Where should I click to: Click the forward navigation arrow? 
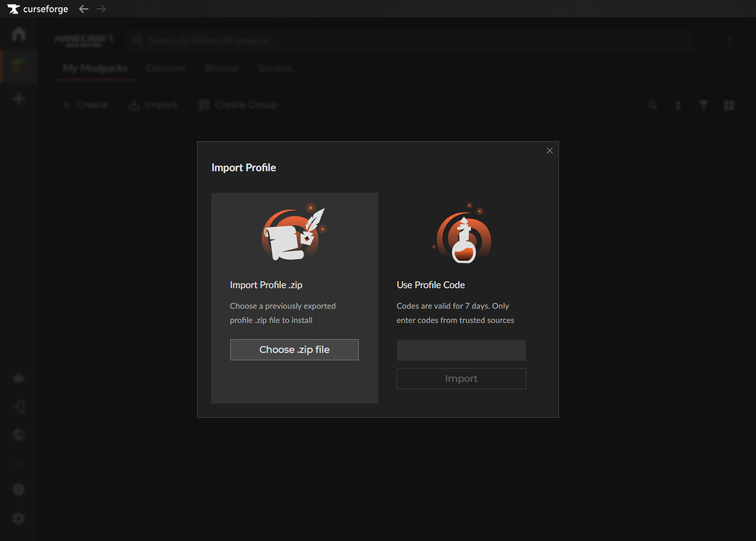(101, 9)
